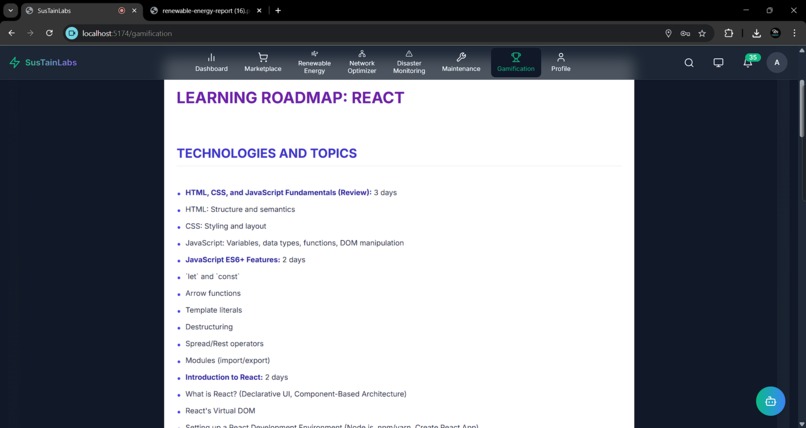Select the Gamification nav item

[x=516, y=63]
